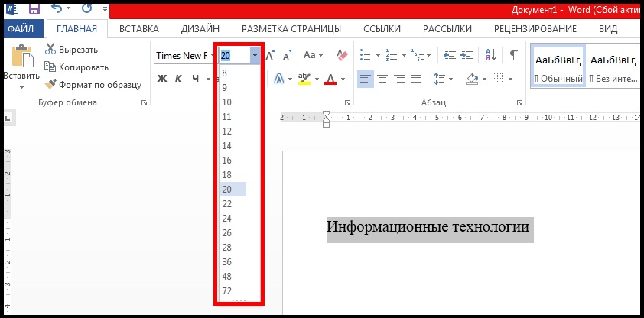Click the line spacing icon
This screenshot has width=644, height=318.
click(440, 79)
